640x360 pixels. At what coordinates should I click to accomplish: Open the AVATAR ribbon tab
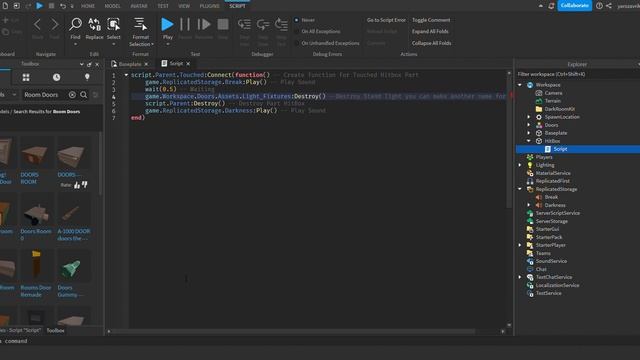click(139, 6)
